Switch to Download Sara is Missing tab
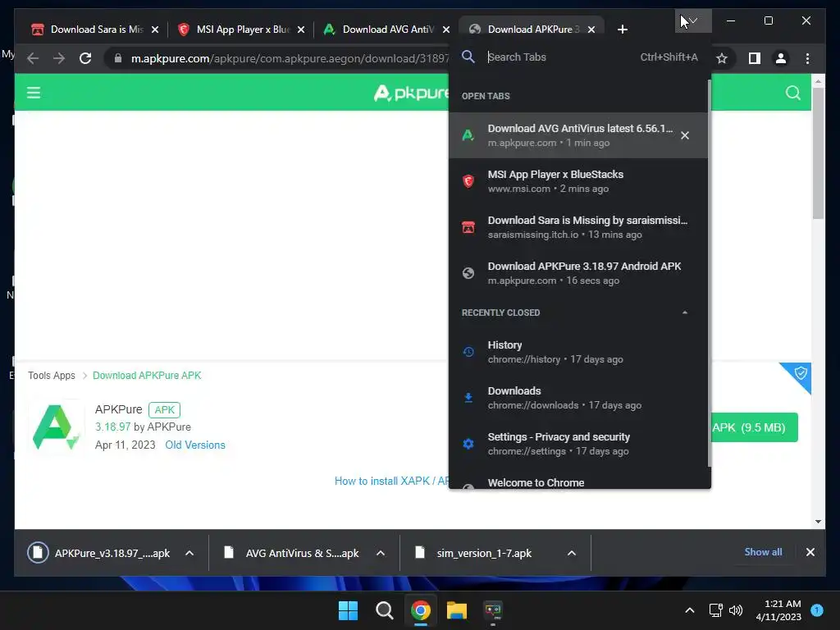 [x=97, y=30]
